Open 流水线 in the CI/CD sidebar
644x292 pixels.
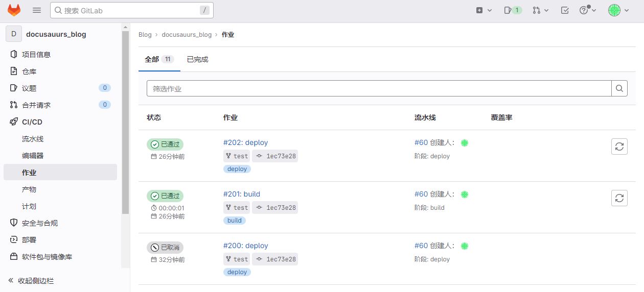click(33, 139)
